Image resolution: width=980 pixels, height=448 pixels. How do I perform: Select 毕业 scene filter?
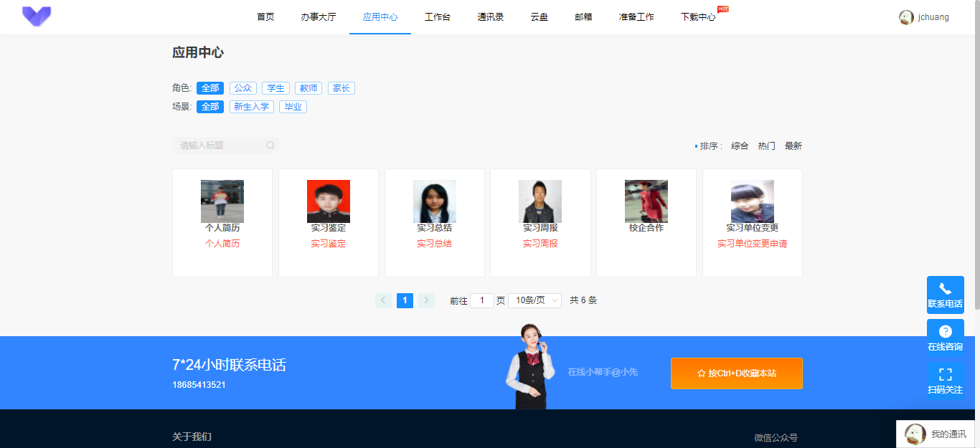293,107
